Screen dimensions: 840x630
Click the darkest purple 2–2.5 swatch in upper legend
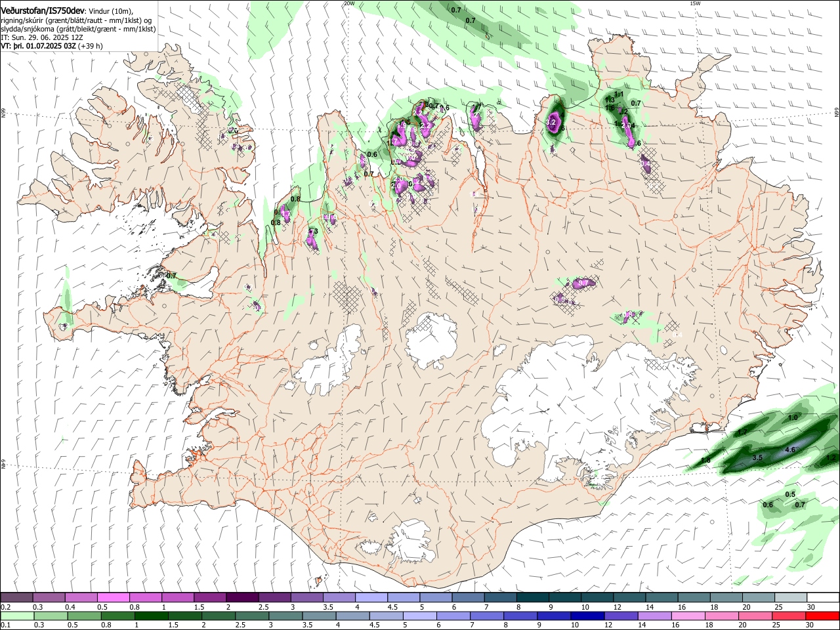pos(242,598)
